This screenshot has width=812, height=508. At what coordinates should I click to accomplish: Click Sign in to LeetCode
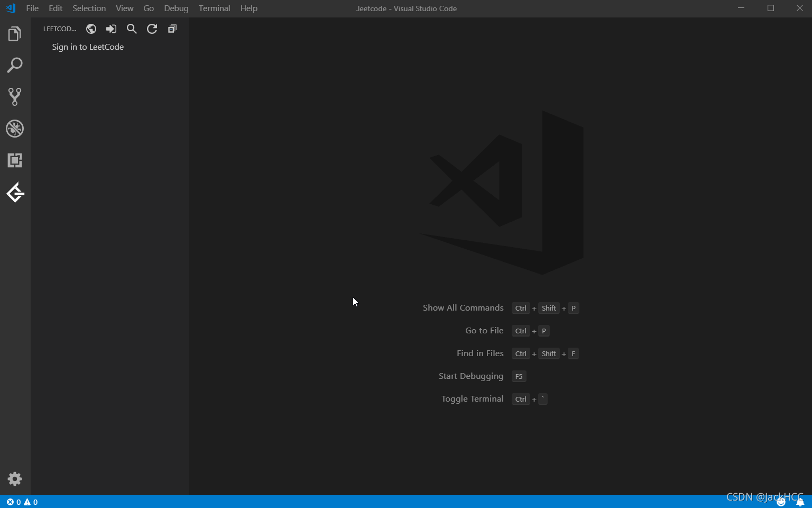pyautogui.click(x=88, y=47)
